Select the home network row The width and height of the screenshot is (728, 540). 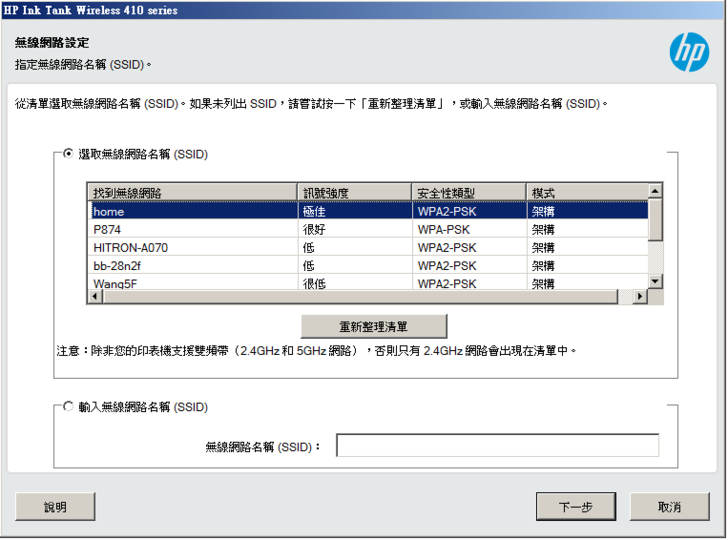coord(368,211)
